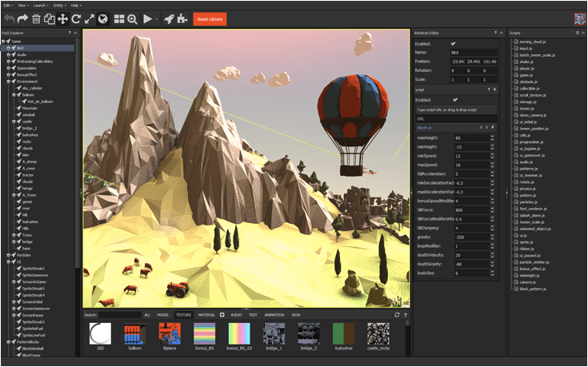The image size is (588, 367).
Task: Open the Help menu
Action: click(76, 6)
